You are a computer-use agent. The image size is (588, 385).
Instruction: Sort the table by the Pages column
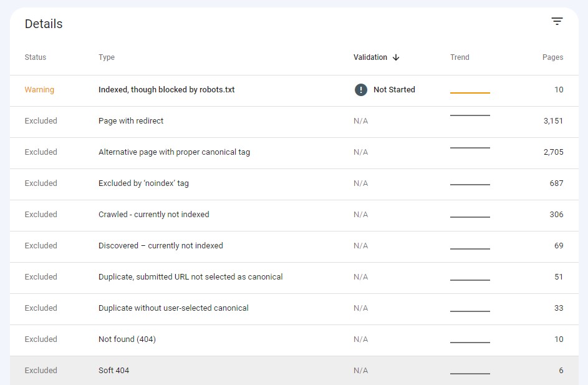[x=552, y=57]
